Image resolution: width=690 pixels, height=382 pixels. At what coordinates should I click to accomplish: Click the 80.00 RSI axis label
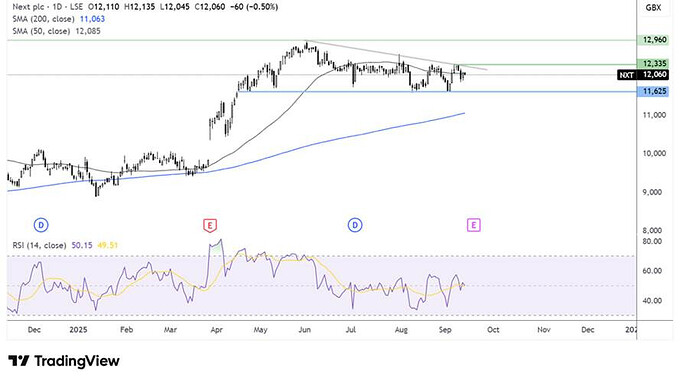652,242
